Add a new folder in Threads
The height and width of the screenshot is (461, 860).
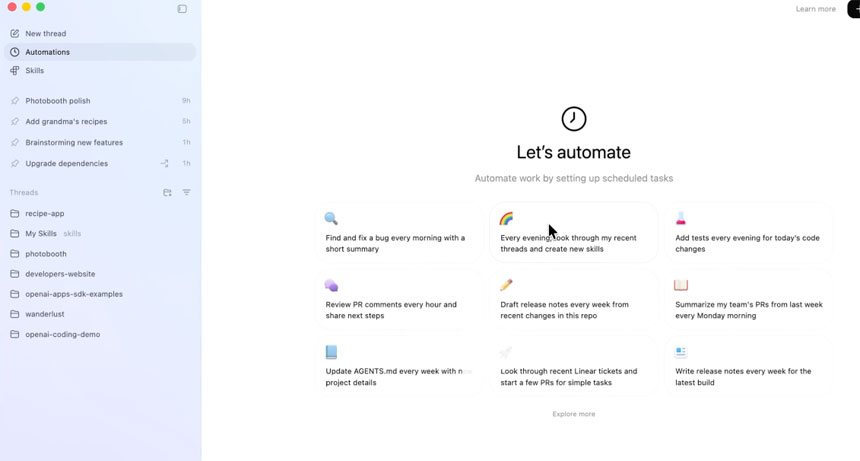coord(167,193)
